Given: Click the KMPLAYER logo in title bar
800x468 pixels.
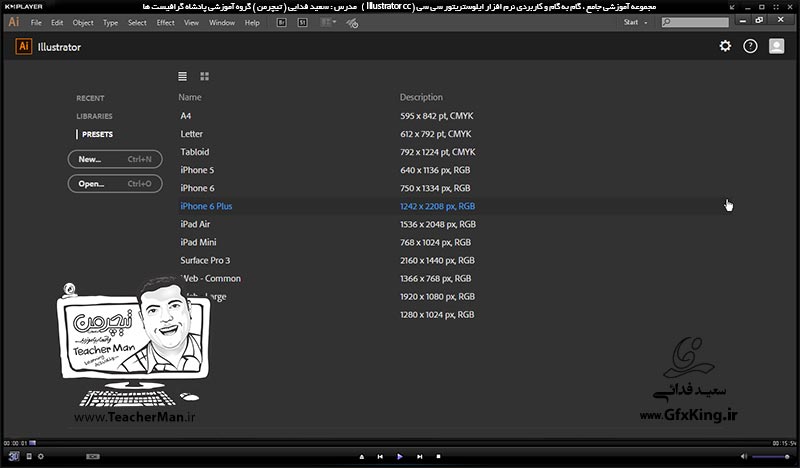Looking at the screenshot, I should (x=23, y=6).
